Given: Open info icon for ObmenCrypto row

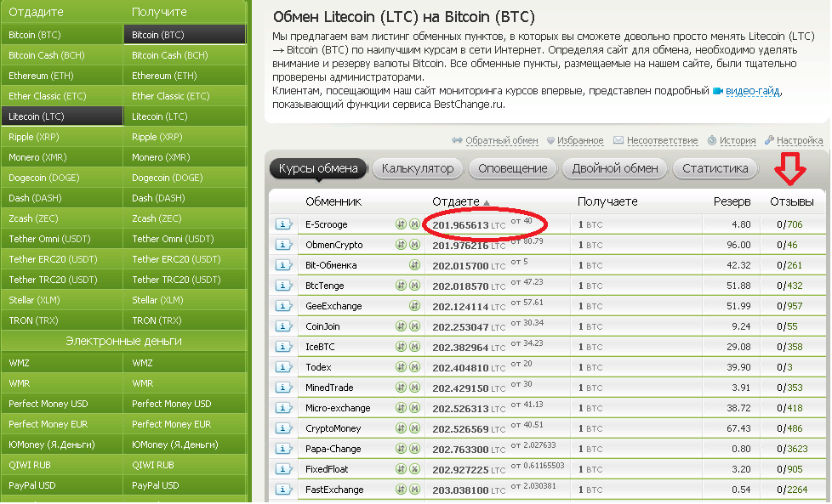Looking at the screenshot, I should click(284, 245).
